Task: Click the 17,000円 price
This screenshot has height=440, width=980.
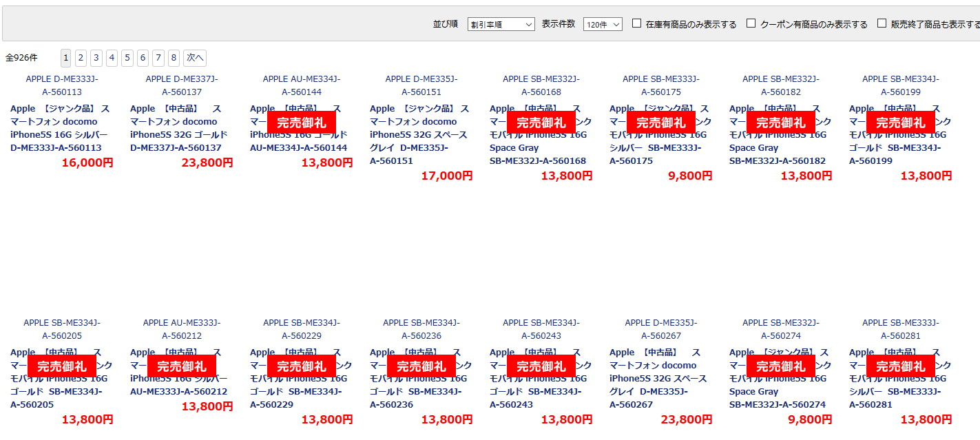Action: tap(447, 176)
